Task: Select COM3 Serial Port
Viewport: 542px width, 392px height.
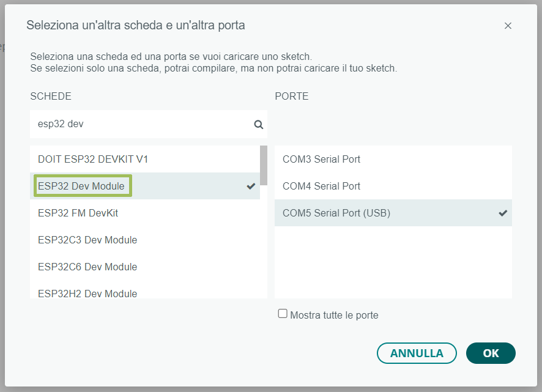Action: 393,159
